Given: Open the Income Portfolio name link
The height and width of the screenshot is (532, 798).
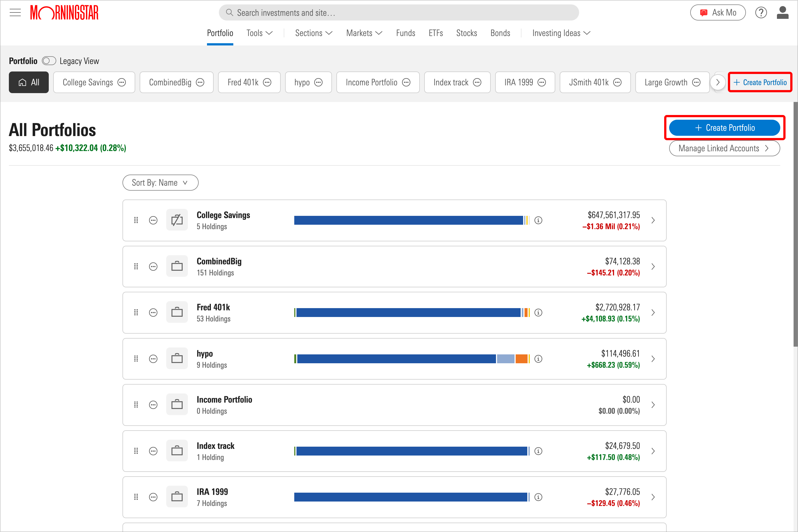Looking at the screenshot, I should tap(225, 400).
